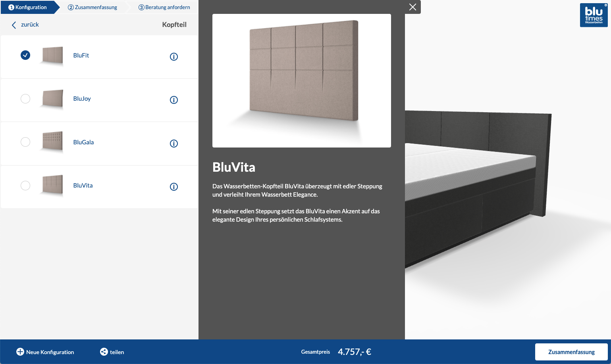Open the info icon for BluGala
Screen dimensions: 611x364
174,144
